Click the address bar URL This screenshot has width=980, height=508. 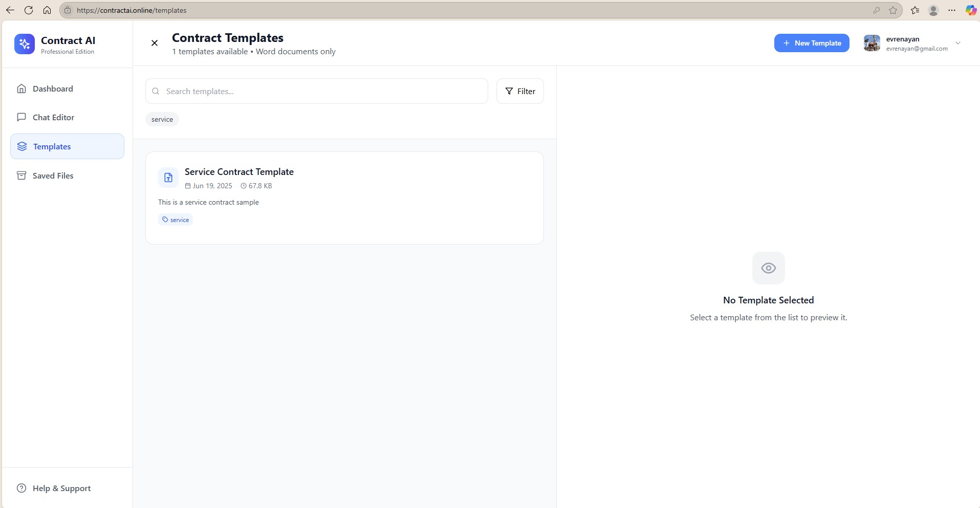(x=132, y=10)
